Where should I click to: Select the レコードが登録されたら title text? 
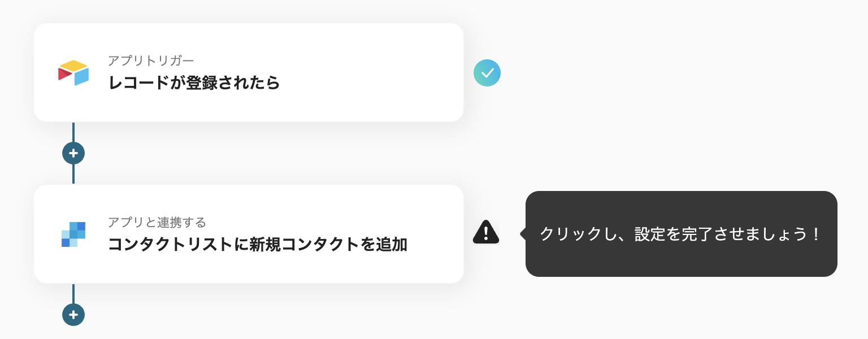pos(194,83)
